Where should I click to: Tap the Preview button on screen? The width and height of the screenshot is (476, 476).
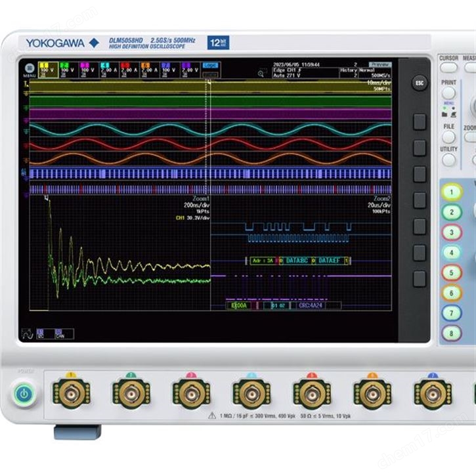pyautogui.click(x=379, y=64)
